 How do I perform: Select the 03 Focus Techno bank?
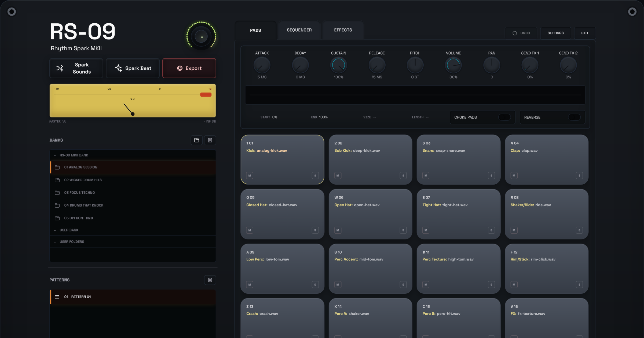click(133, 193)
